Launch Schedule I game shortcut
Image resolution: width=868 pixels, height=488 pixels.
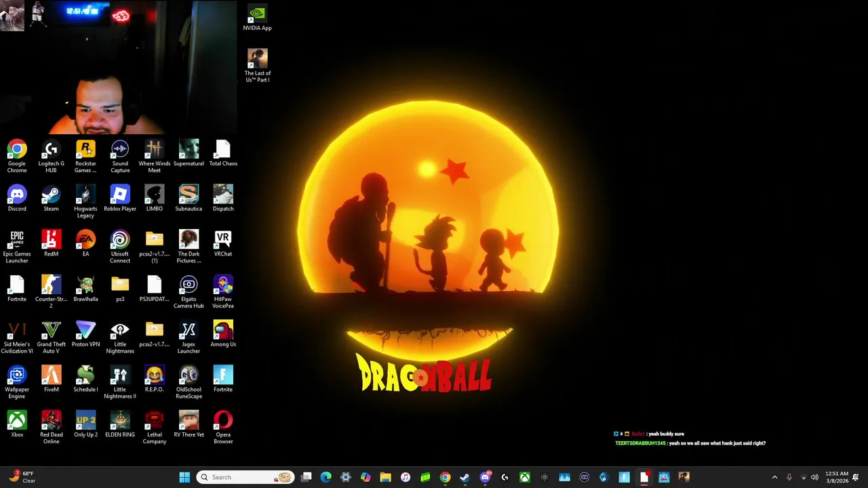pos(85,380)
